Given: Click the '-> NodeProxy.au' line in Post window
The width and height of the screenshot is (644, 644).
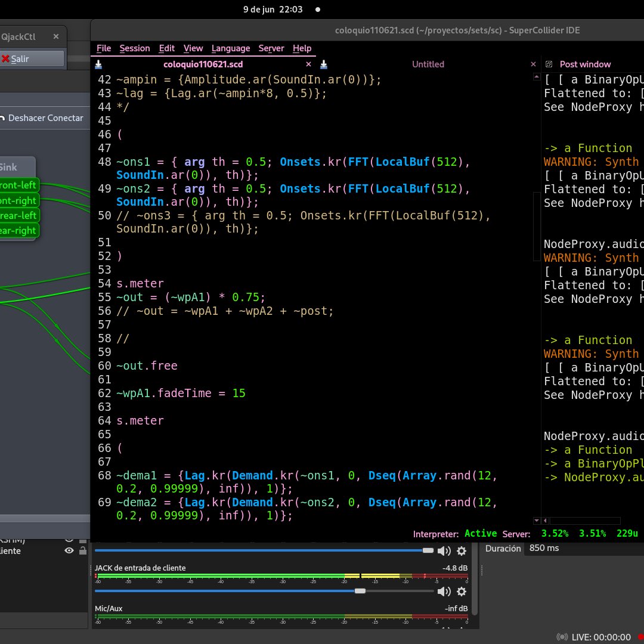Looking at the screenshot, I should click(594, 477).
